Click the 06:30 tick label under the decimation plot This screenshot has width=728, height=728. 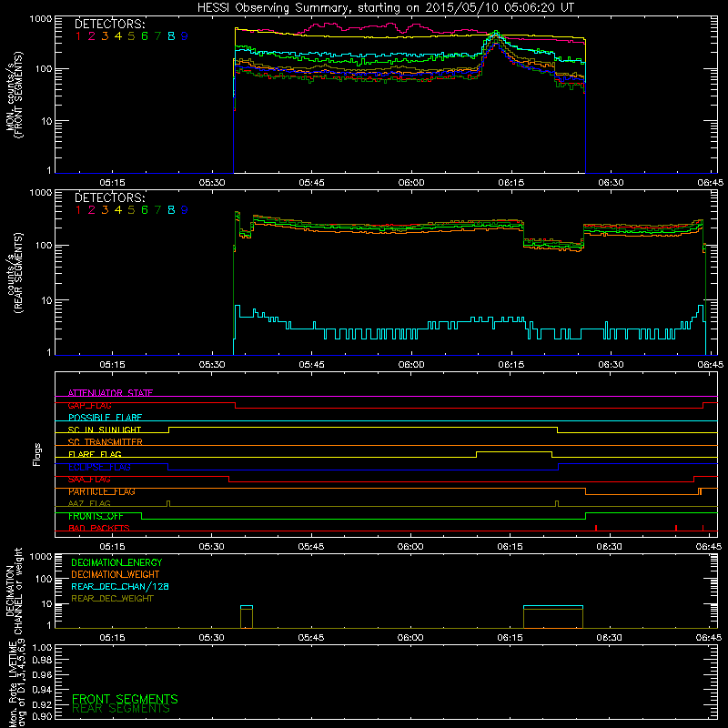point(609,638)
